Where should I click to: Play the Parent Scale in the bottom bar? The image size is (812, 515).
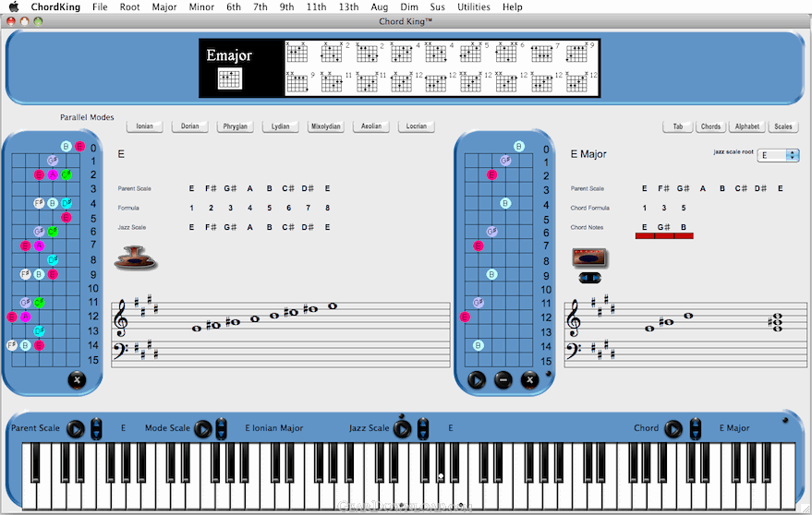(x=76, y=429)
